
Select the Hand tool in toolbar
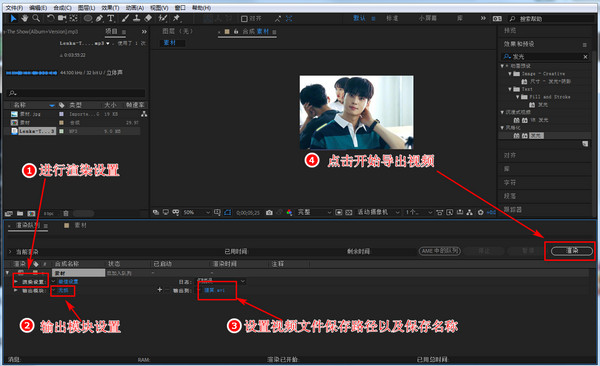(x=25, y=18)
